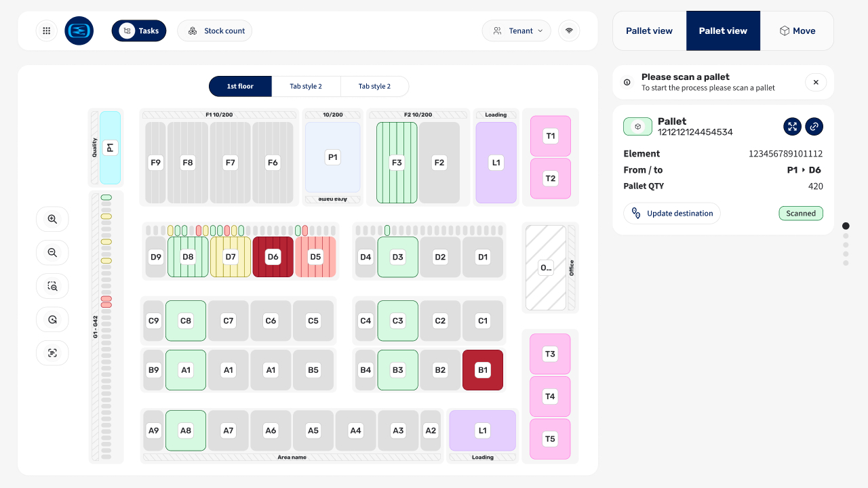Image resolution: width=868 pixels, height=488 pixels.
Task: Click the scan list icon in sidebar
Action: (x=52, y=353)
